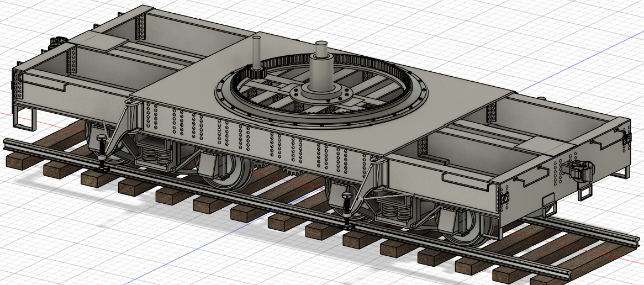Click the bolted circular flange under center post
This screenshot has width=644, height=285.
[321, 95]
